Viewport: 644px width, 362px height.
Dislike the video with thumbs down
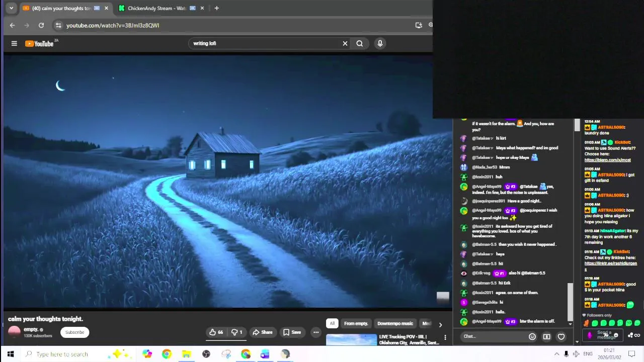tap(236, 332)
